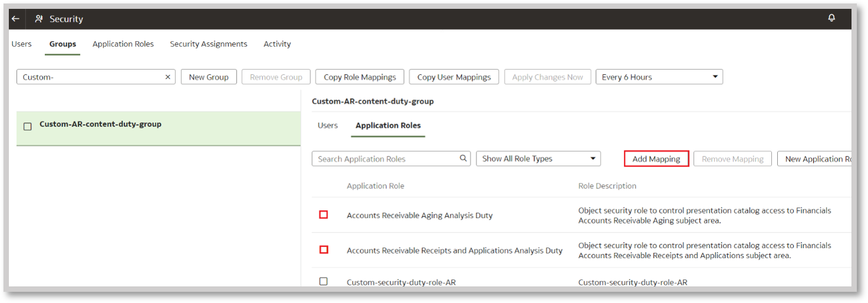This screenshot has height=303, width=868.
Task: Click the Add Mapping button
Action: click(x=656, y=159)
